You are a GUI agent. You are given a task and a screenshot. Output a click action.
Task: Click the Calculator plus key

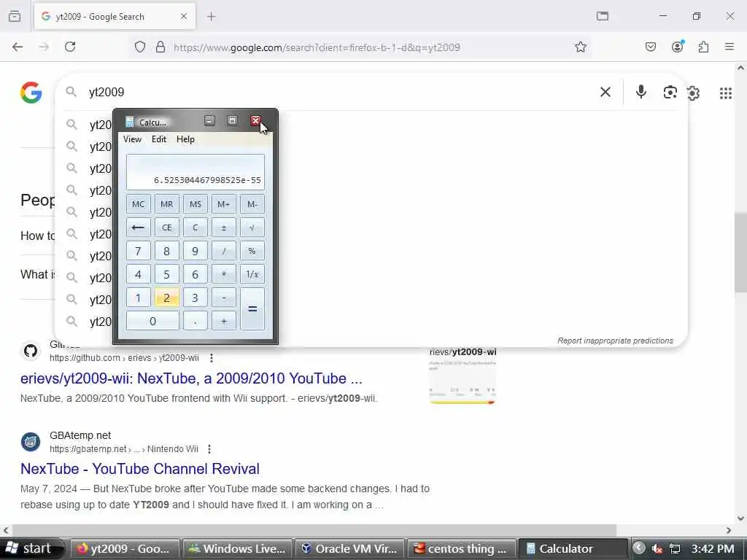[223, 321]
